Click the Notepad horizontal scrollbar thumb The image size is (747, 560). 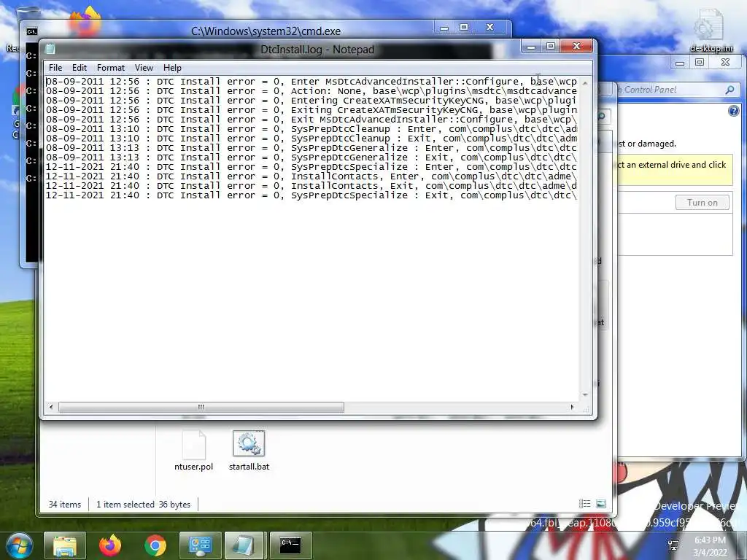[201, 407]
